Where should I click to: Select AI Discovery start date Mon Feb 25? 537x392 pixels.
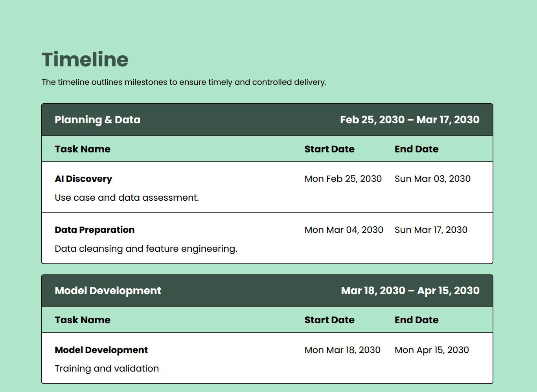pyautogui.click(x=343, y=179)
